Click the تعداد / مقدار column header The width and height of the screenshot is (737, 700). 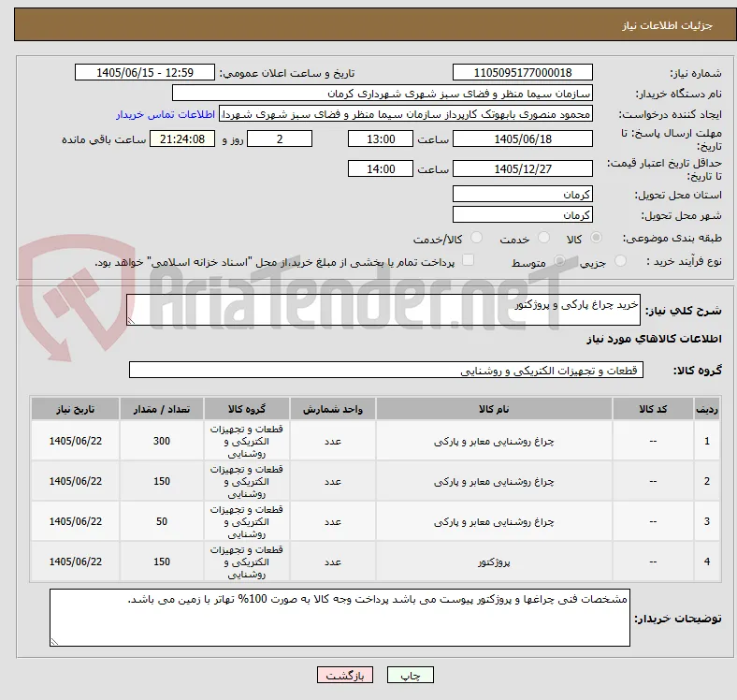coord(162,409)
